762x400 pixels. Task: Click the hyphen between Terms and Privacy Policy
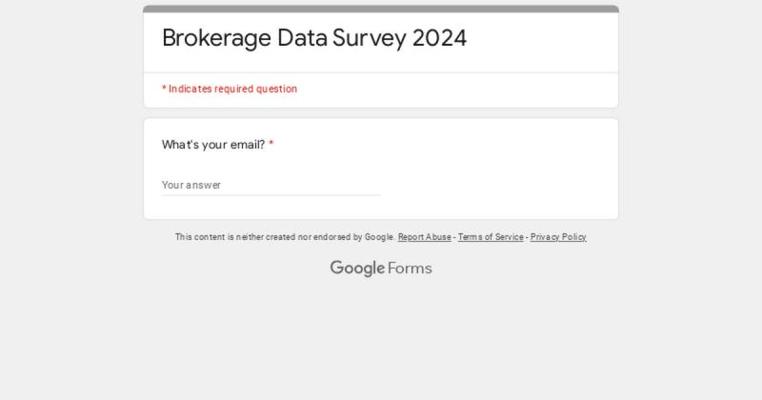coord(527,237)
